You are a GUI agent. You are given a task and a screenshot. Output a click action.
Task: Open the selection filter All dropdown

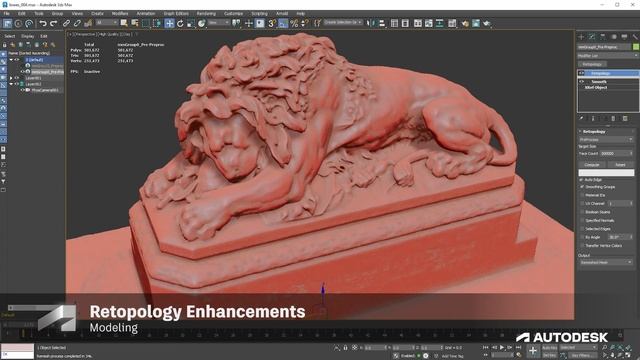point(107,22)
